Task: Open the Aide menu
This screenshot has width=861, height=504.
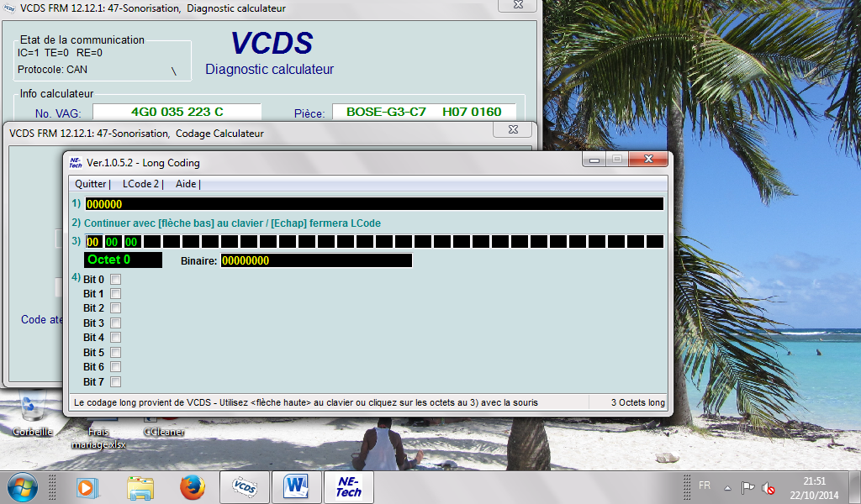Action: 186,184
